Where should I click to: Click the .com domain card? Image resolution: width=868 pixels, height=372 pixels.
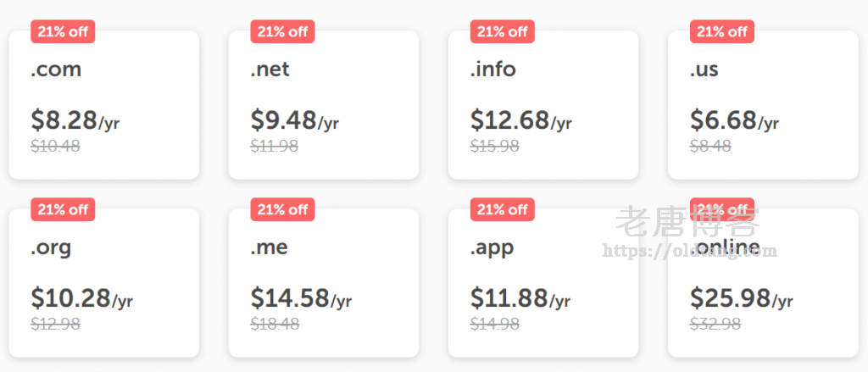(x=103, y=105)
